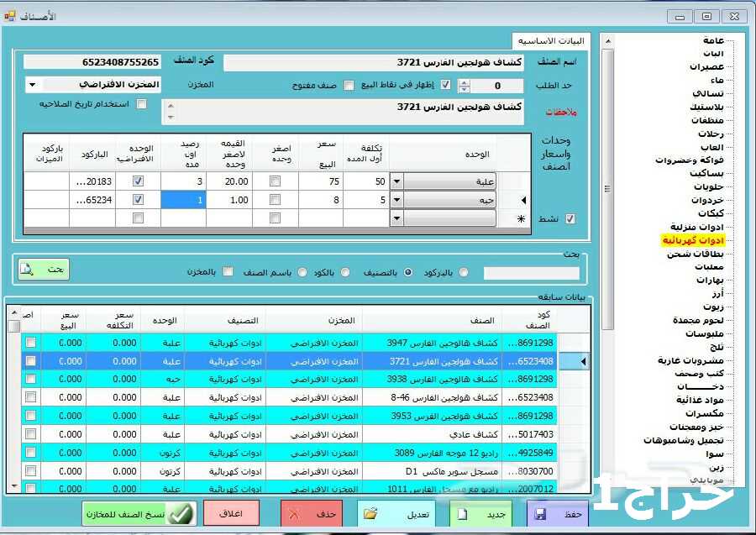Select the تحميل وشامبوهات category

[684, 440]
